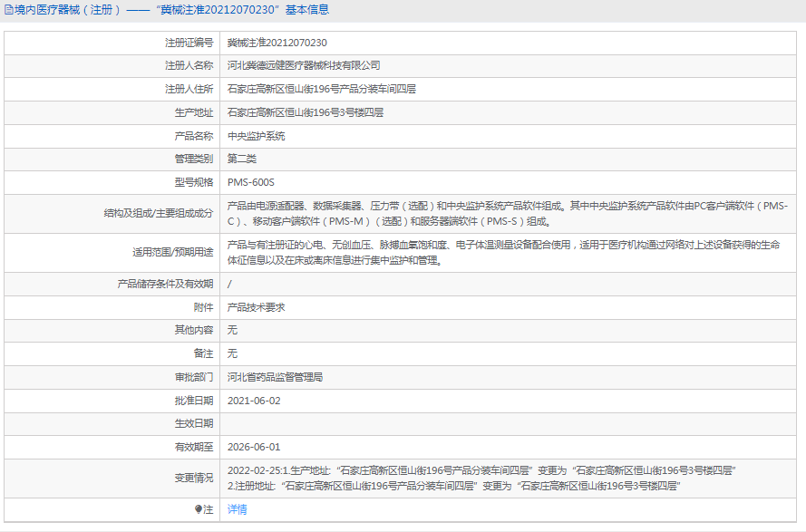Click the 产品储存条件及有效期 label
The width and height of the screenshot is (806, 532).
click(165, 284)
